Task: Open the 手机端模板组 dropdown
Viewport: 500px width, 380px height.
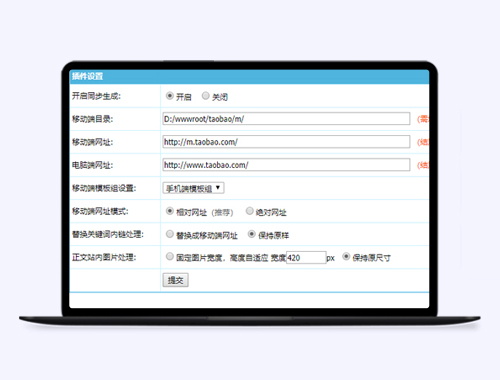Action: click(193, 188)
